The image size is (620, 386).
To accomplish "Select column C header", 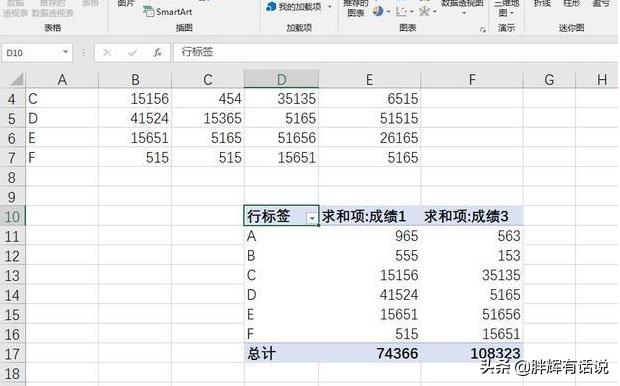I will point(208,79).
